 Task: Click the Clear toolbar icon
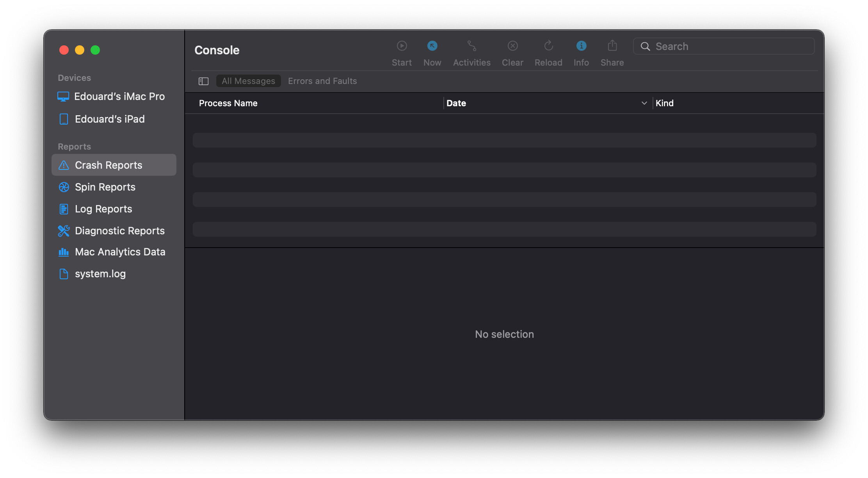(512, 46)
